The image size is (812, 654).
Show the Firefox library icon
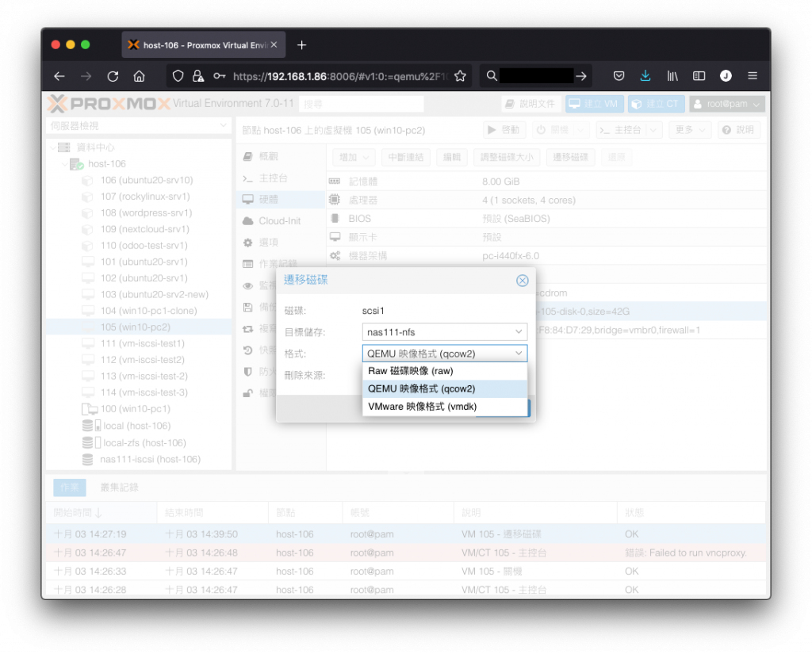[672, 76]
